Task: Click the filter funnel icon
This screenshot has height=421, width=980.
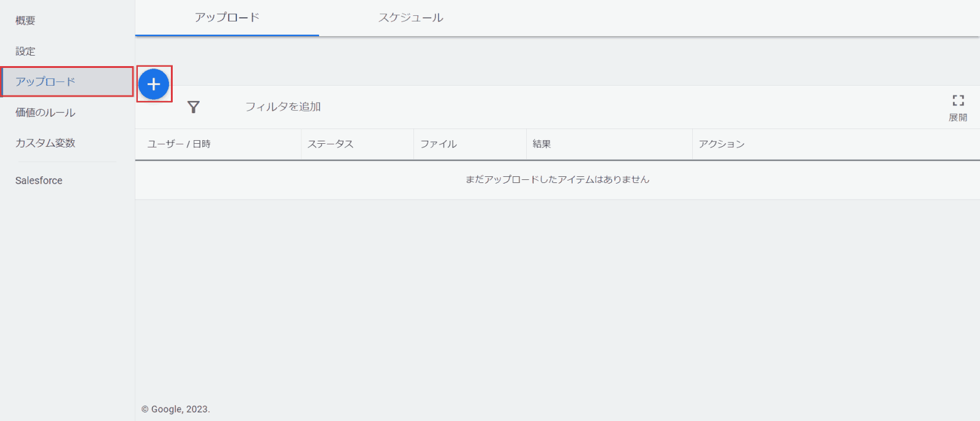Action: 194,107
